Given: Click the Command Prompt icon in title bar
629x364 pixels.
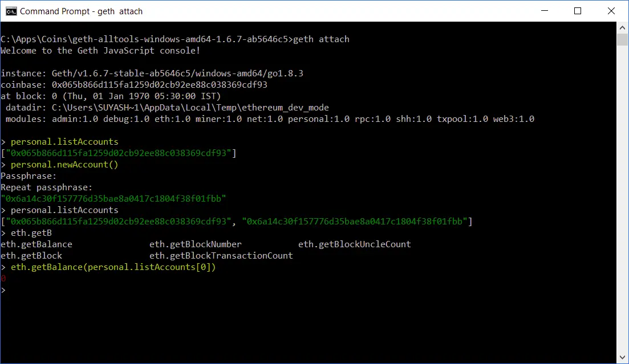Looking at the screenshot, I should pos(11,11).
